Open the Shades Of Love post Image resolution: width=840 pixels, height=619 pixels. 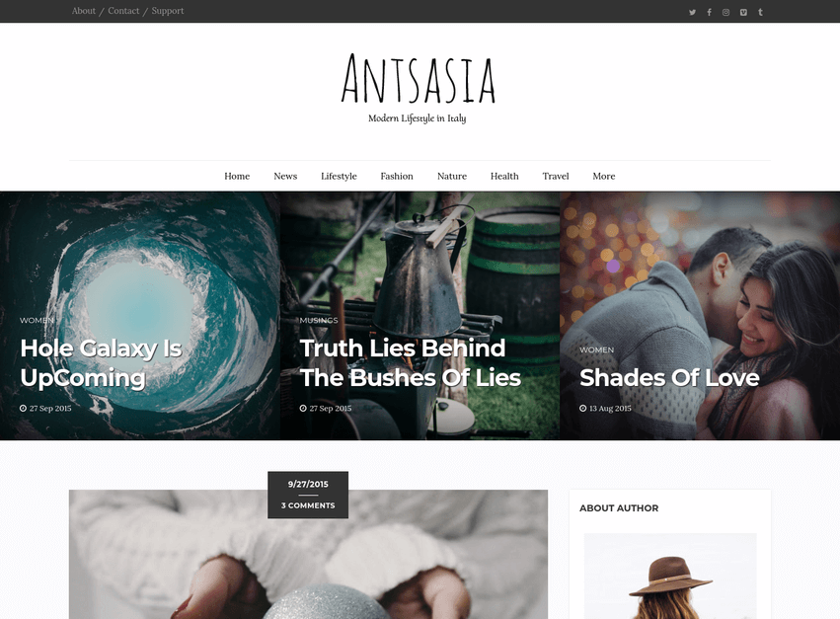[669, 377]
